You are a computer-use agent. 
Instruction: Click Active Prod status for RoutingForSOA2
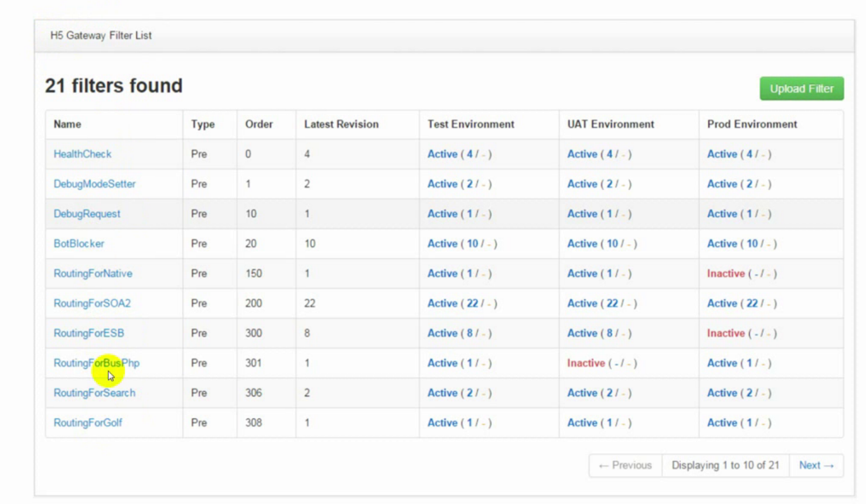(x=722, y=304)
